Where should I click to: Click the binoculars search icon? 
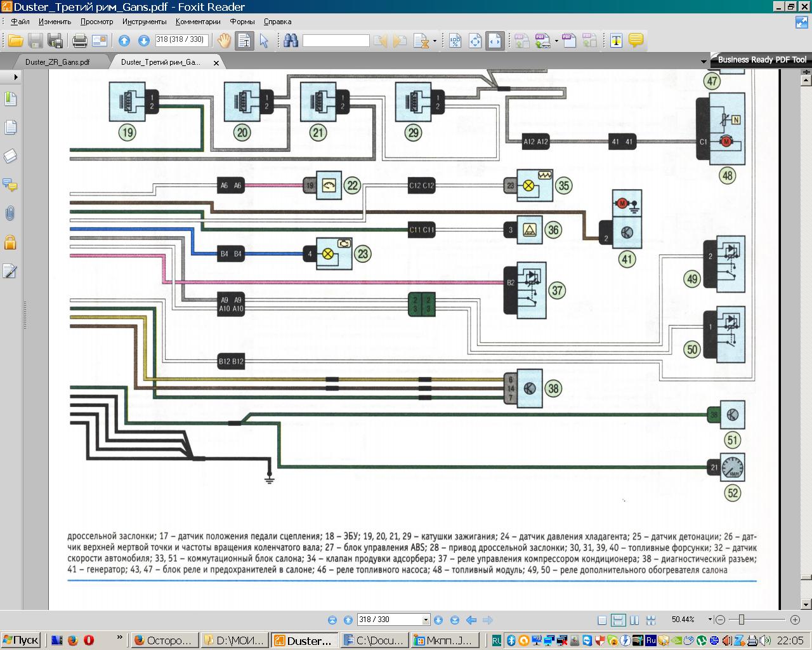[291, 41]
